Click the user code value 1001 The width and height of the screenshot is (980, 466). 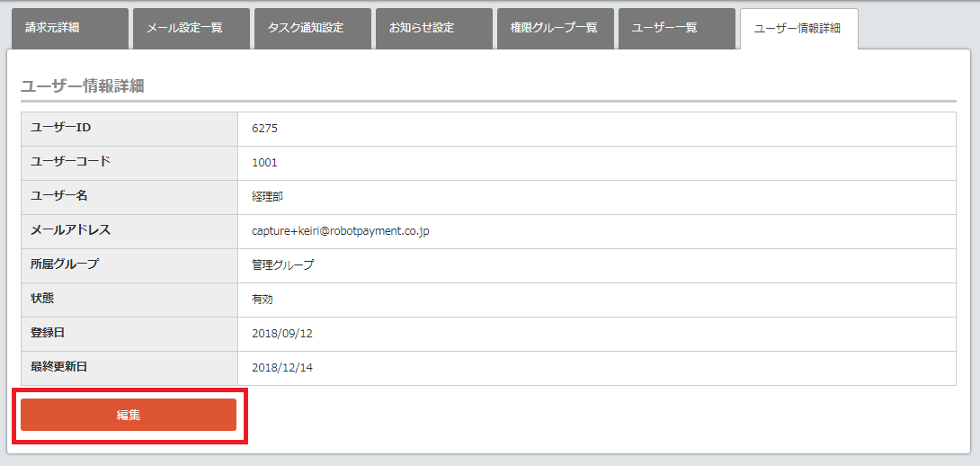pos(264,163)
